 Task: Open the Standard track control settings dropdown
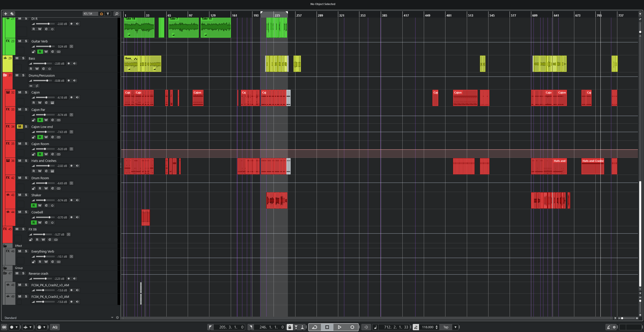(x=112, y=318)
